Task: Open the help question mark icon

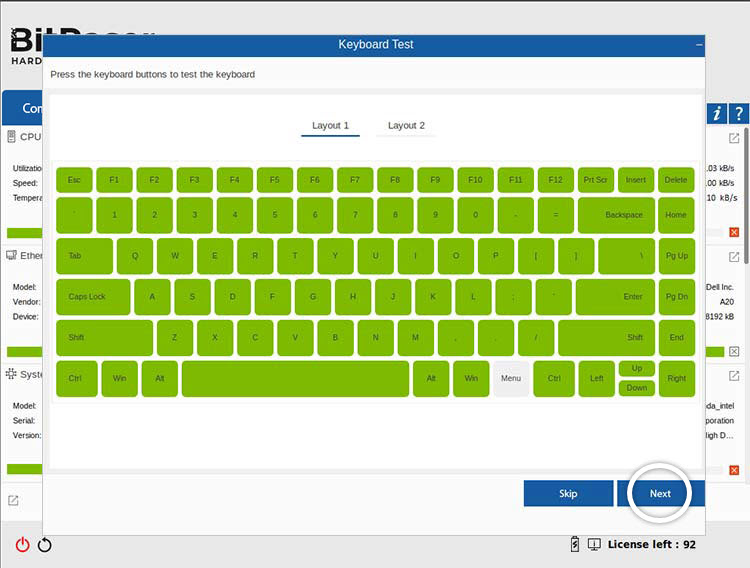Action: coord(739,114)
